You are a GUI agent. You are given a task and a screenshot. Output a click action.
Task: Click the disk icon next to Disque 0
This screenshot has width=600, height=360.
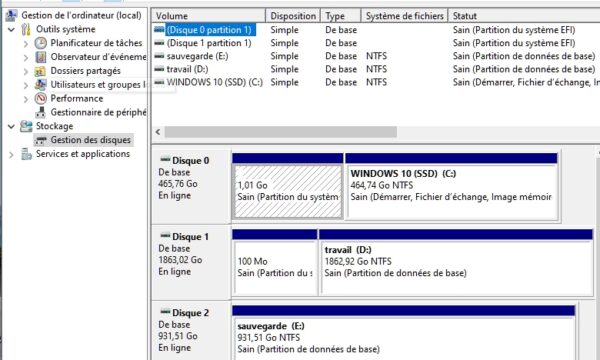tap(165, 159)
